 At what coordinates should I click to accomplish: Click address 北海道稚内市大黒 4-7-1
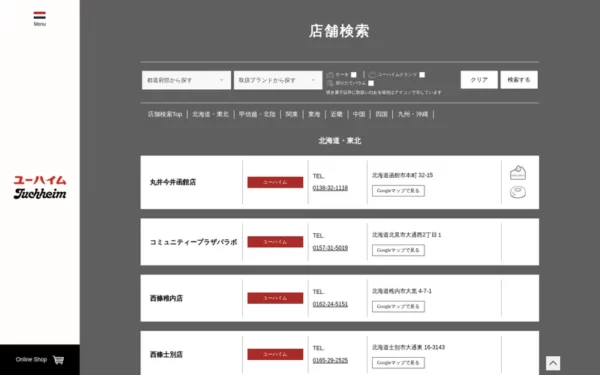(x=402, y=291)
